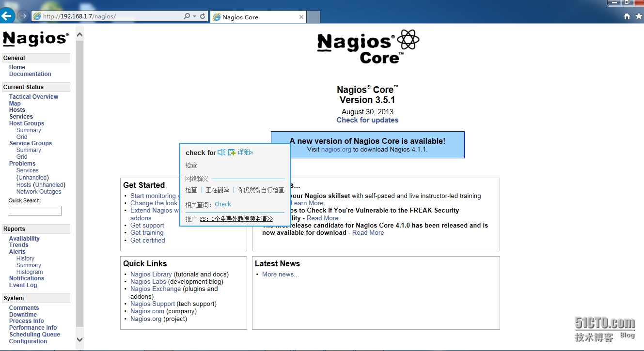The width and height of the screenshot is (644, 351).
Task: Click Get training in Get Started
Action: coord(147,233)
